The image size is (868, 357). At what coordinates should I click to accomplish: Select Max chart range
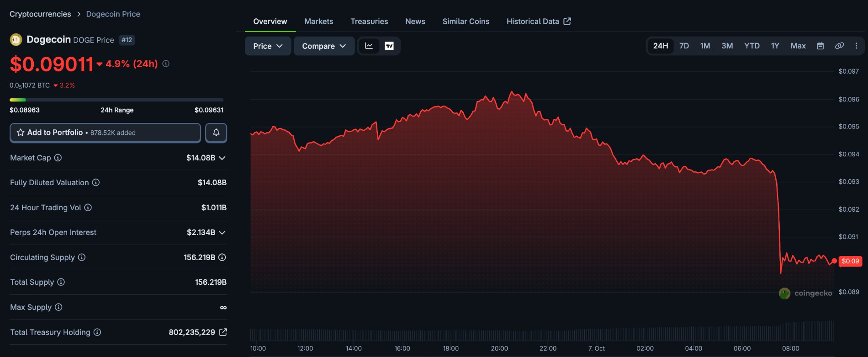click(x=798, y=46)
